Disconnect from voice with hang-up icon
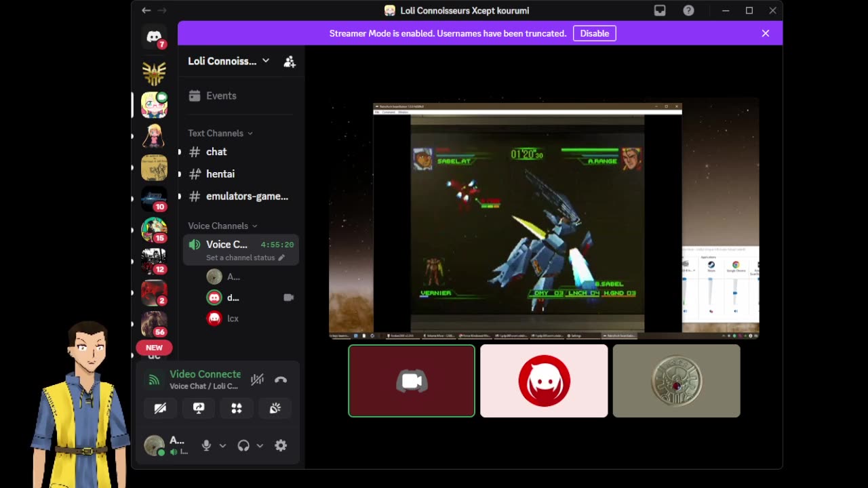 click(281, 380)
